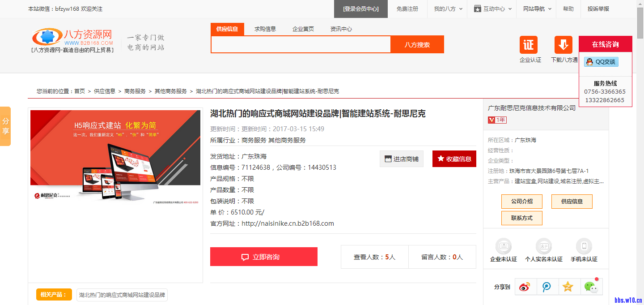Click the 下载八方通 download icon
644x305 pixels.
(x=563, y=45)
